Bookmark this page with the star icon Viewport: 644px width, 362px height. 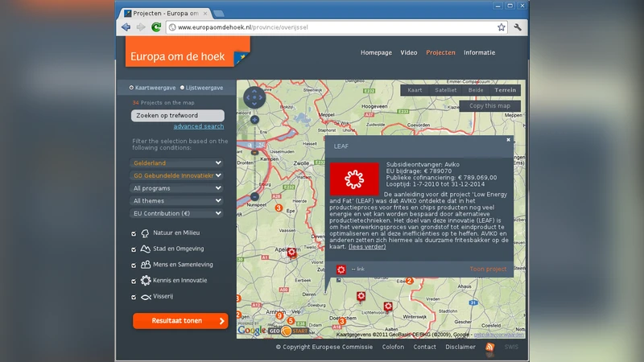[x=501, y=27]
